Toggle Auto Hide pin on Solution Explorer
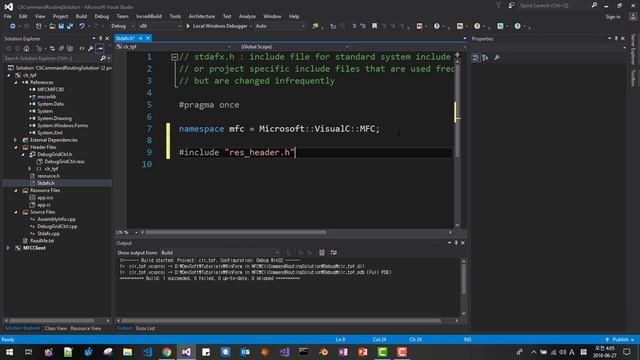The width and height of the screenshot is (640, 360). point(100,39)
